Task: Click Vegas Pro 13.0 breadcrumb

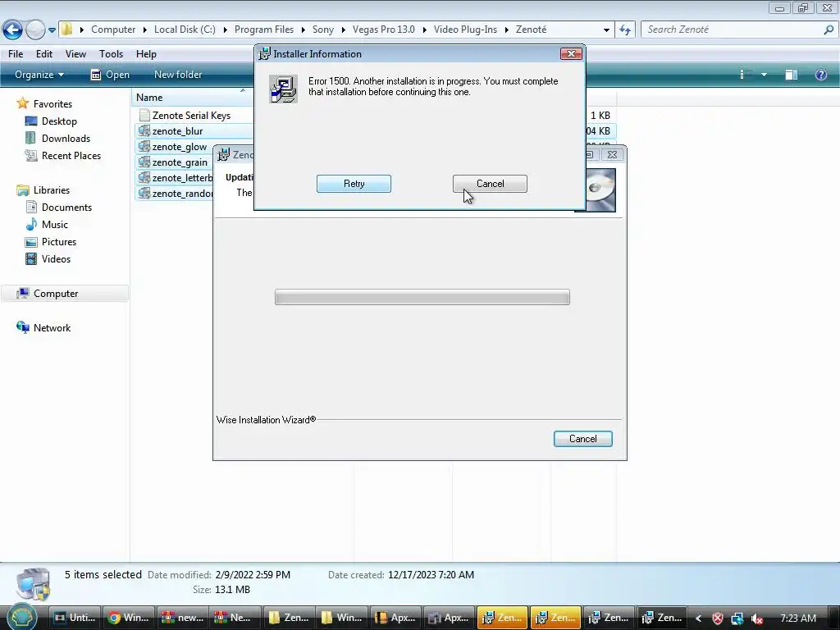Action: 384,30
